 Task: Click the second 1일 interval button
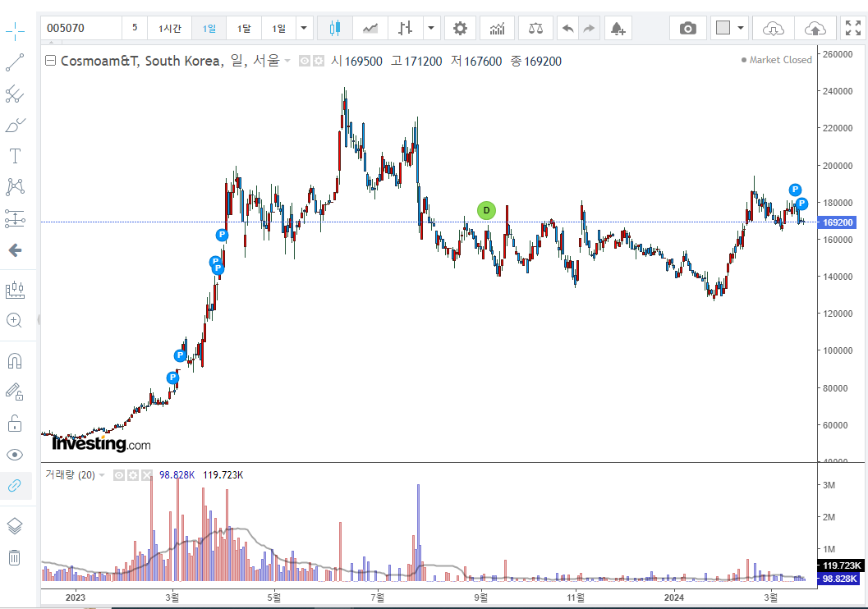click(279, 28)
